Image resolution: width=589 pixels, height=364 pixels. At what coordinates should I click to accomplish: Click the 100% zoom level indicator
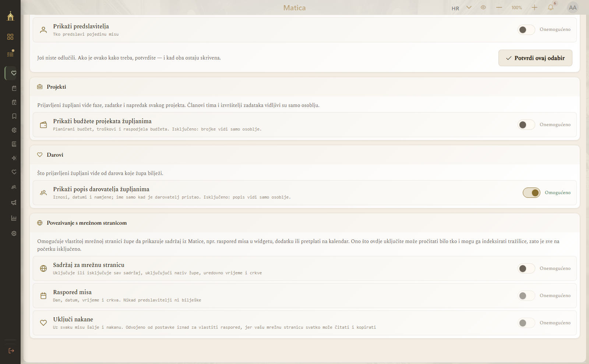(x=517, y=8)
